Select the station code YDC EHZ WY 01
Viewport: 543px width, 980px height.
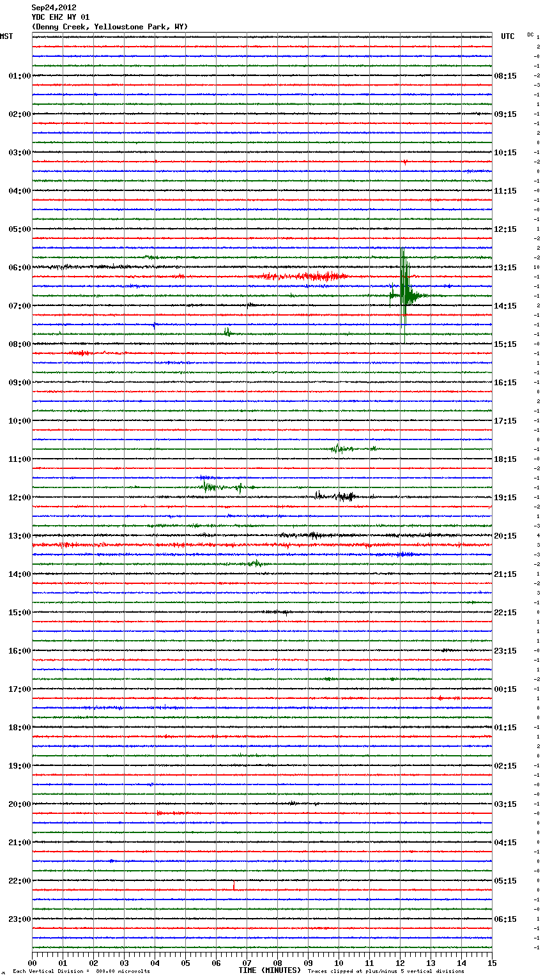[61, 17]
